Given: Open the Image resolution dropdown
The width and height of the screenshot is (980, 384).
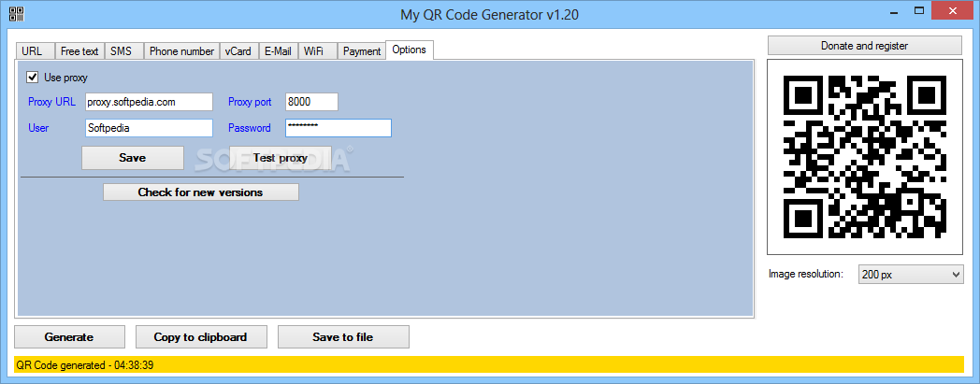Looking at the screenshot, I should (x=911, y=274).
